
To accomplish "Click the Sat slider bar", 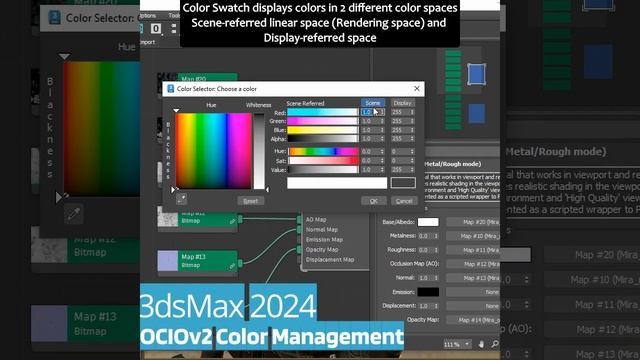I will click(323, 161).
